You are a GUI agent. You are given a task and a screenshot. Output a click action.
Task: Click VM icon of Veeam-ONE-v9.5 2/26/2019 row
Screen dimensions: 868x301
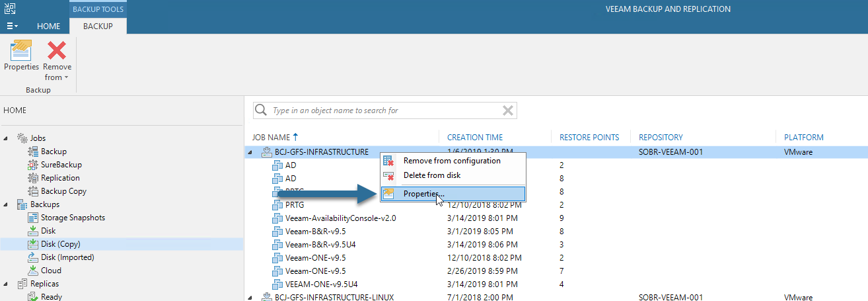pos(277,271)
